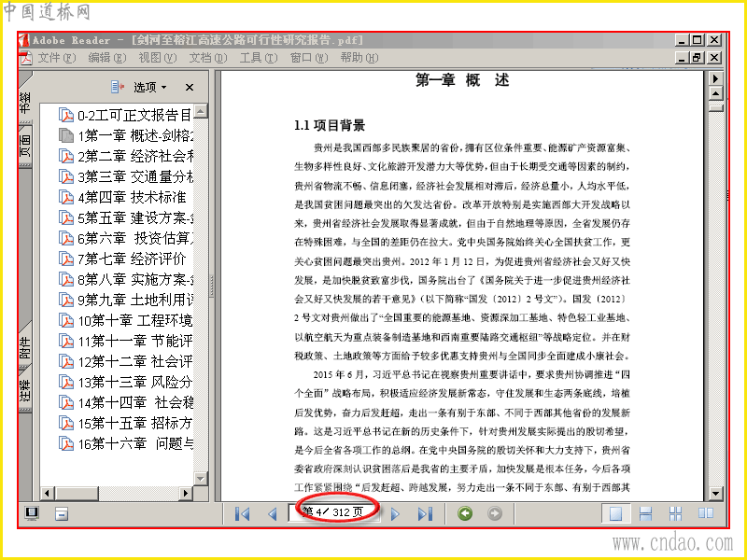This screenshot has width=747, height=560.
Task: Open the 帮助(H) menu
Action: pyautogui.click(x=359, y=58)
